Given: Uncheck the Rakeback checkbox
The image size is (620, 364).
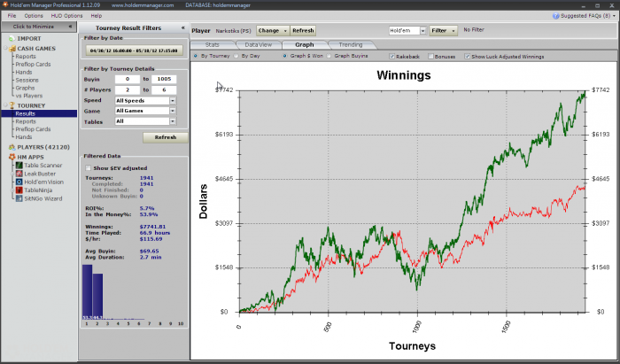Looking at the screenshot, I should [391, 57].
